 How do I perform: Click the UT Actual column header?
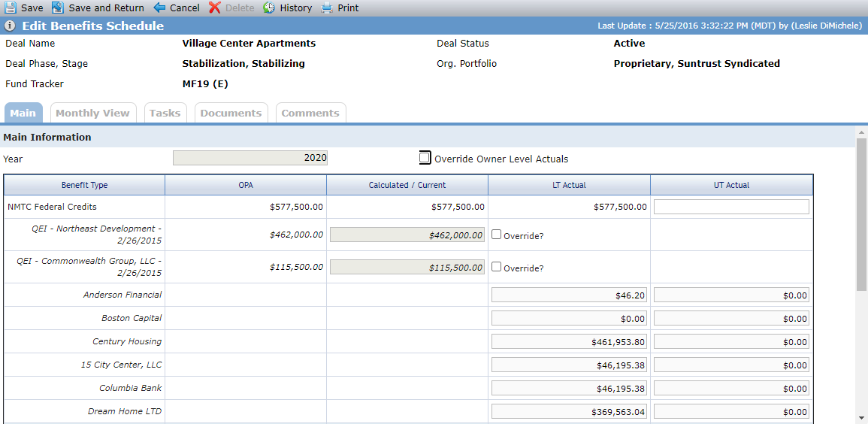point(732,185)
